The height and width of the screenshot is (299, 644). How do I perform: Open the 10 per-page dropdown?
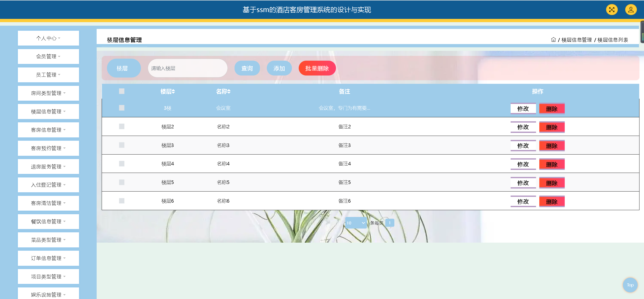(356, 223)
